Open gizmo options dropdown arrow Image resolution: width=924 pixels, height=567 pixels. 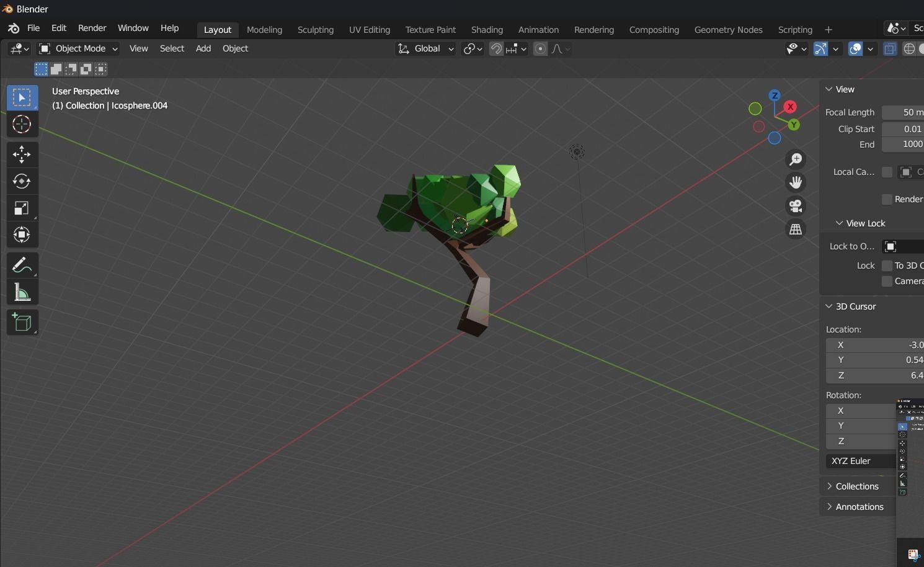pyautogui.click(x=836, y=48)
